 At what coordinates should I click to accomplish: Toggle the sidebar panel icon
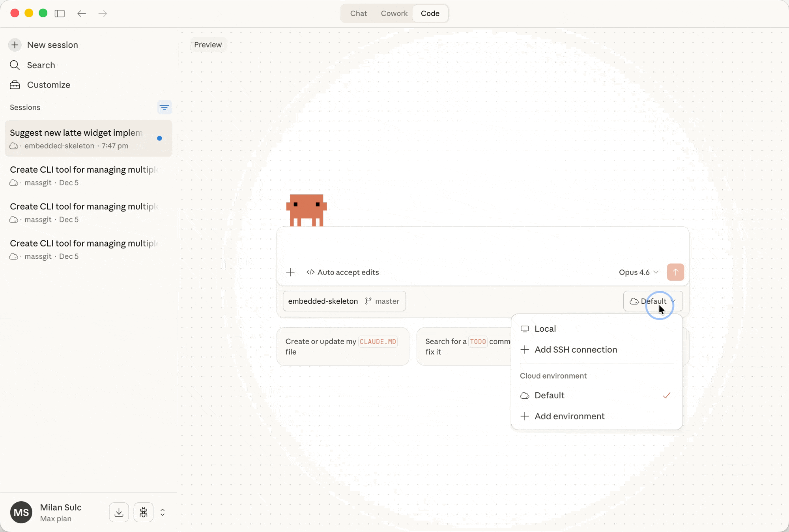point(60,13)
